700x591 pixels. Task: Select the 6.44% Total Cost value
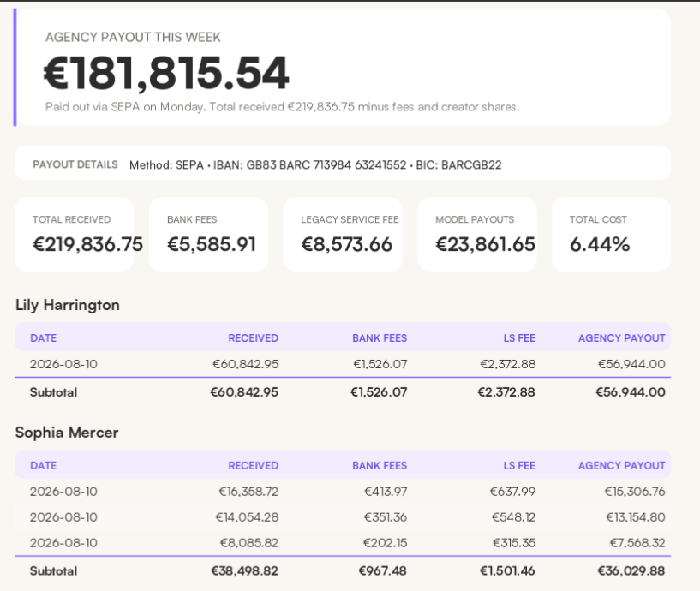(600, 244)
